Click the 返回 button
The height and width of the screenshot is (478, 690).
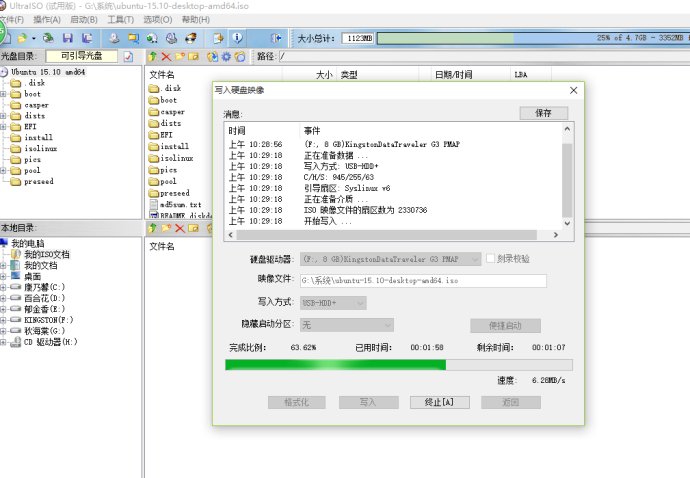coord(511,402)
